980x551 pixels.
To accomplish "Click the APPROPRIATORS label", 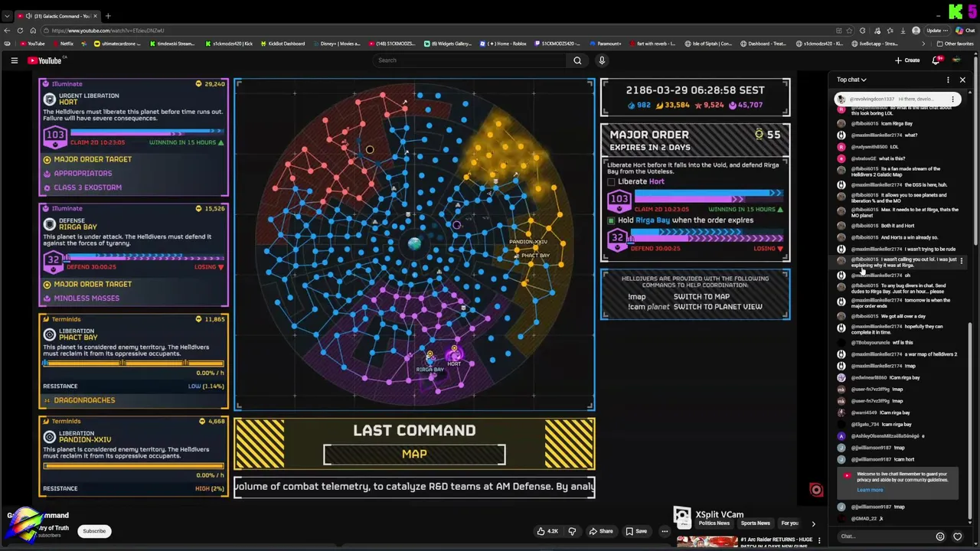I will click(x=83, y=174).
